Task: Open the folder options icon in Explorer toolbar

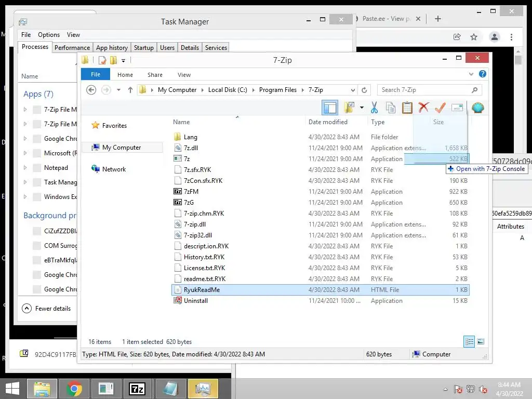Action: click(349, 108)
